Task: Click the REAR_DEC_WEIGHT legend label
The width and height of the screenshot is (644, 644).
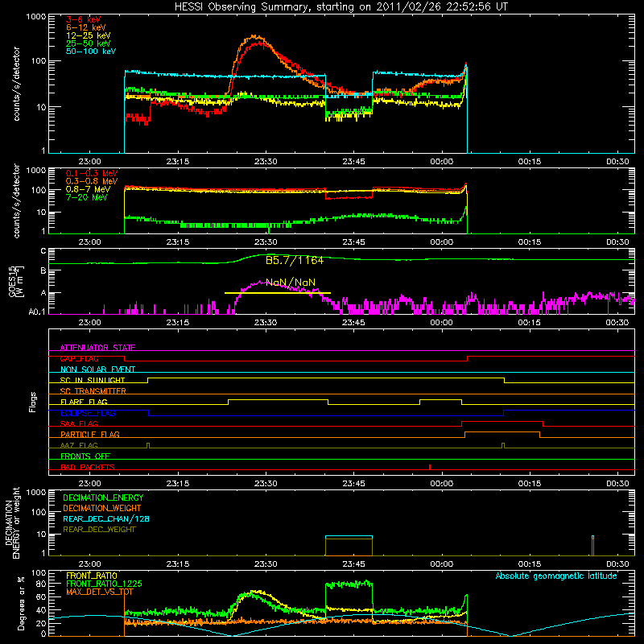Action: 99,530
